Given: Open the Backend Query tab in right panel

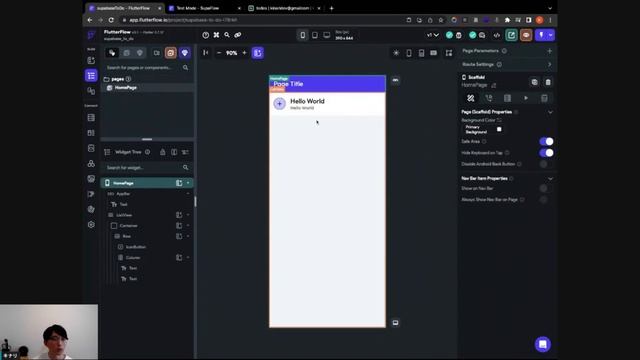Looking at the screenshot, I should 507,98.
